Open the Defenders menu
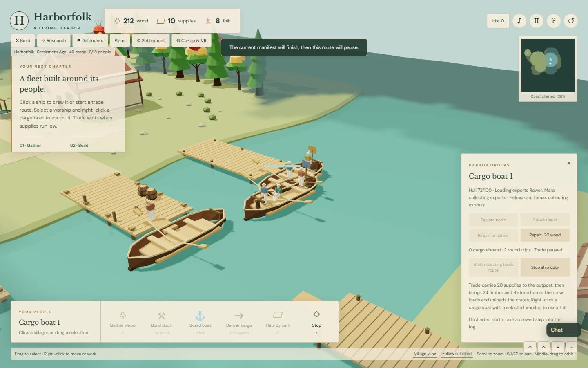588x368 pixels. pos(90,40)
